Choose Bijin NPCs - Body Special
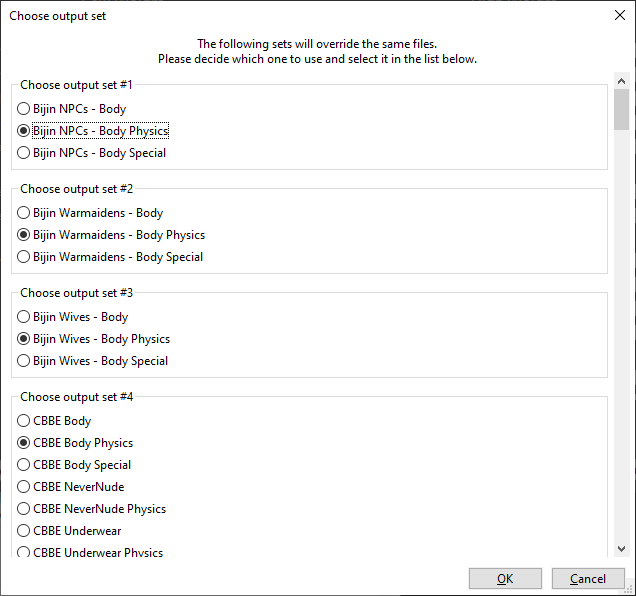636x596 pixels. tap(91, 153)
